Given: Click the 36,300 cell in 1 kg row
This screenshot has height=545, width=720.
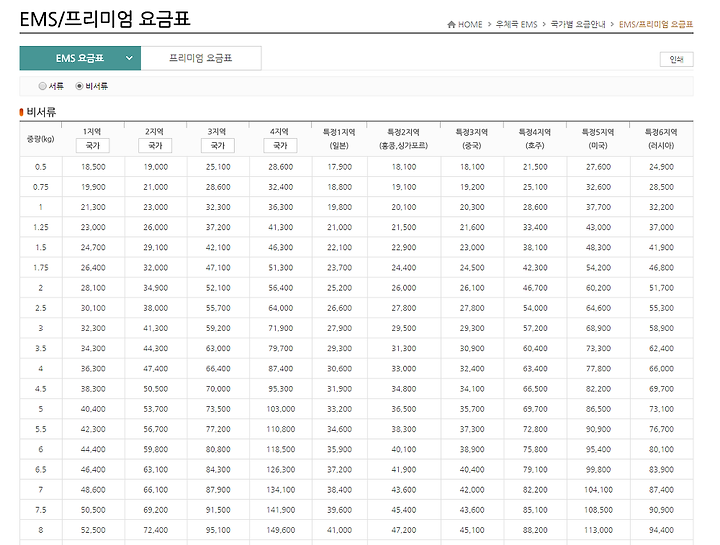Looking at the screenshot, I should click(281, 207).
